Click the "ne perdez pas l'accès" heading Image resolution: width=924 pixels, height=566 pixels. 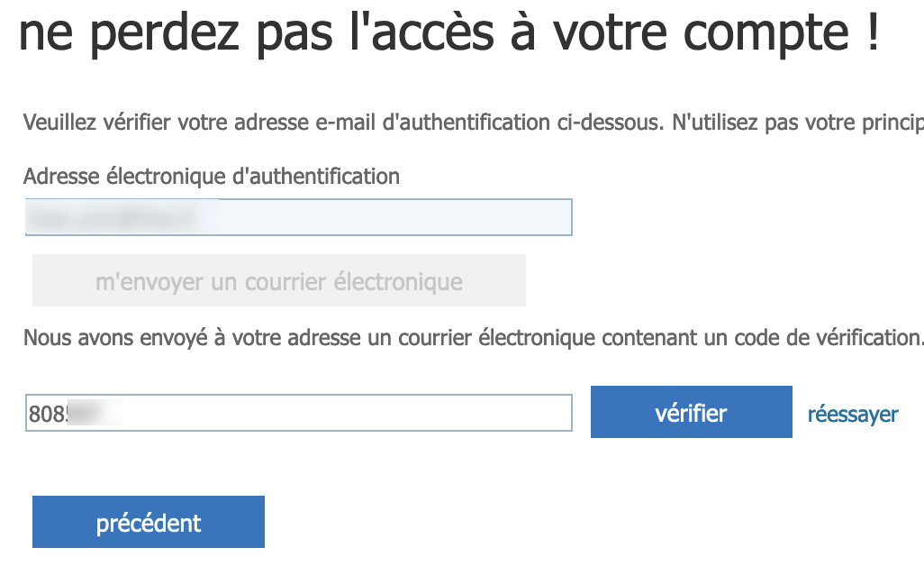click(448, 35)
